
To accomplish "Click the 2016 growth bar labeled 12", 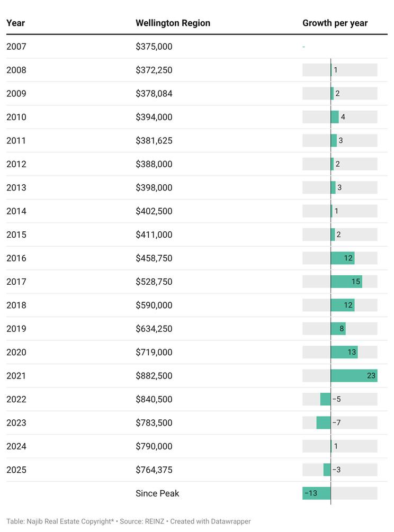I will [x=342, y=258].
